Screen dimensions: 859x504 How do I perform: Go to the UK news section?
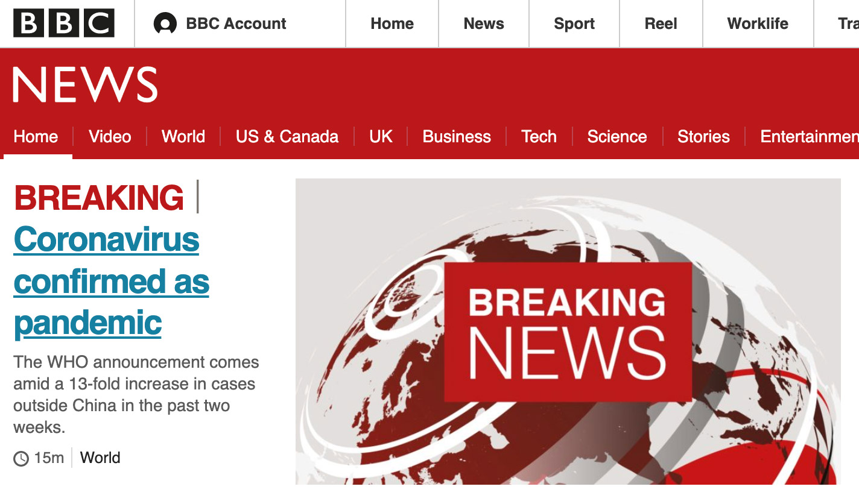(x=381, y=136)
